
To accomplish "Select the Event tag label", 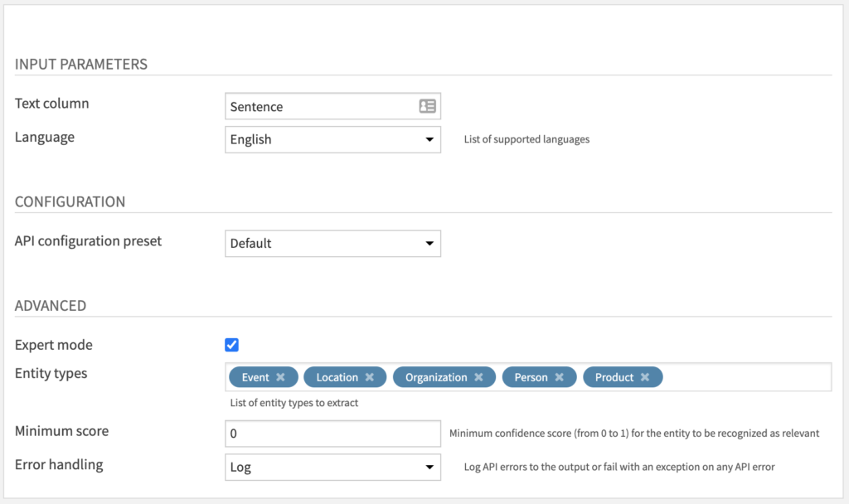I will 255,377.
